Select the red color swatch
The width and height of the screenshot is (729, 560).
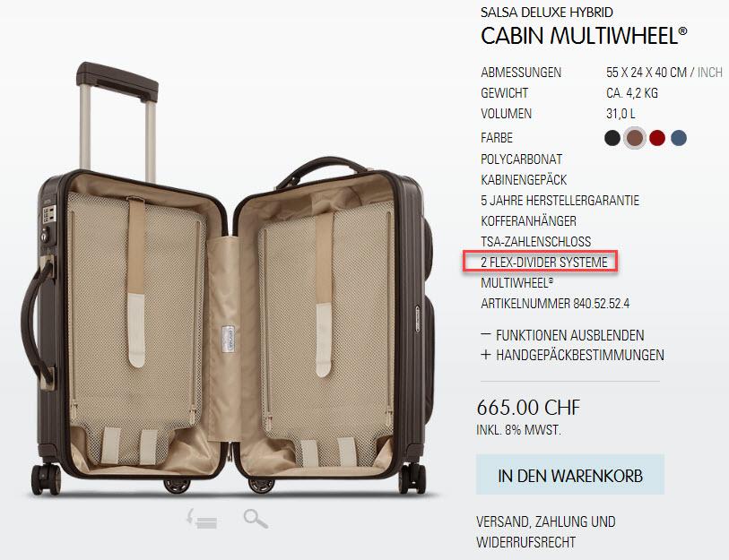(x=657, y=138)
